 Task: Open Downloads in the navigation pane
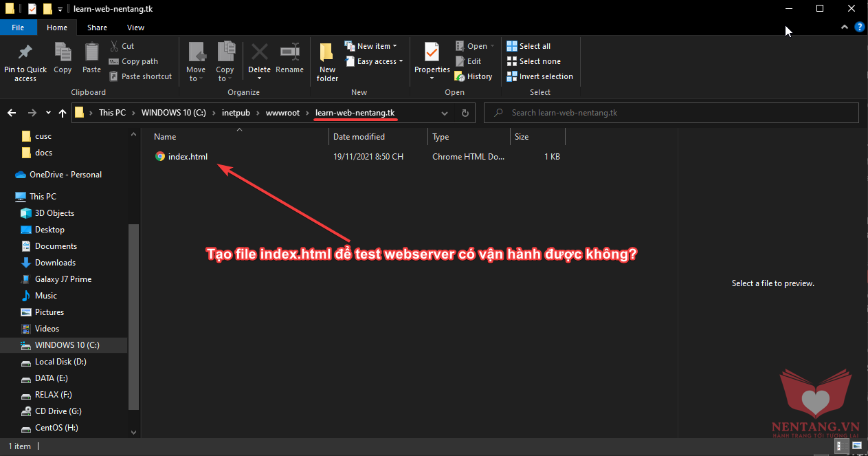click(55, 263)
